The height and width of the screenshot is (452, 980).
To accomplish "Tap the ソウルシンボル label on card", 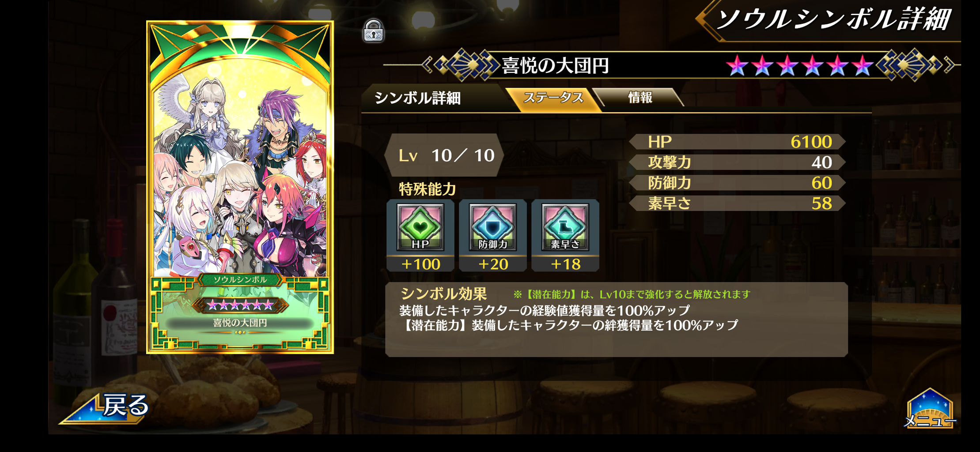I will click(240, 279).
